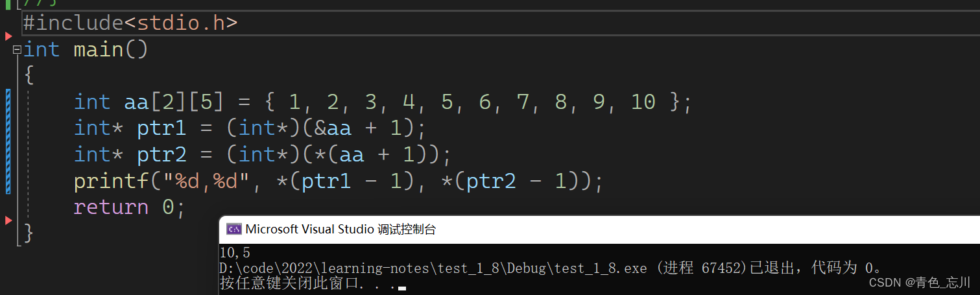
Task: Click ptr2 in its declaration line
Action: point(161,154)
